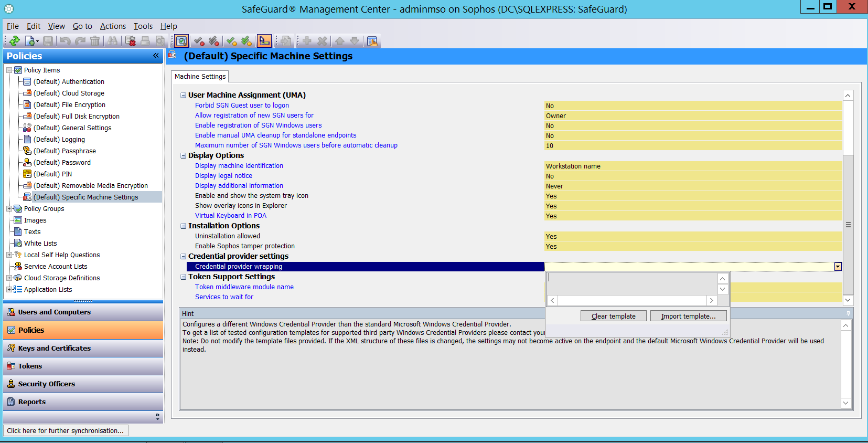Open the Help menu
Image resolution: width=868 pixels, height=443 pixels.
pyautogui.click(x=169, y=26)
